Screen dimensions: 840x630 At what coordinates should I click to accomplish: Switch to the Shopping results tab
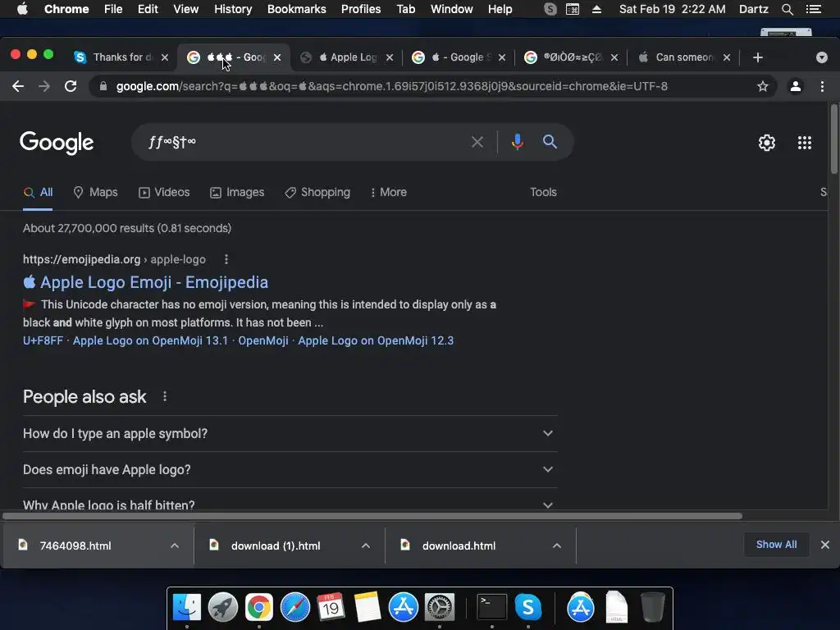[x=317, y=192]
